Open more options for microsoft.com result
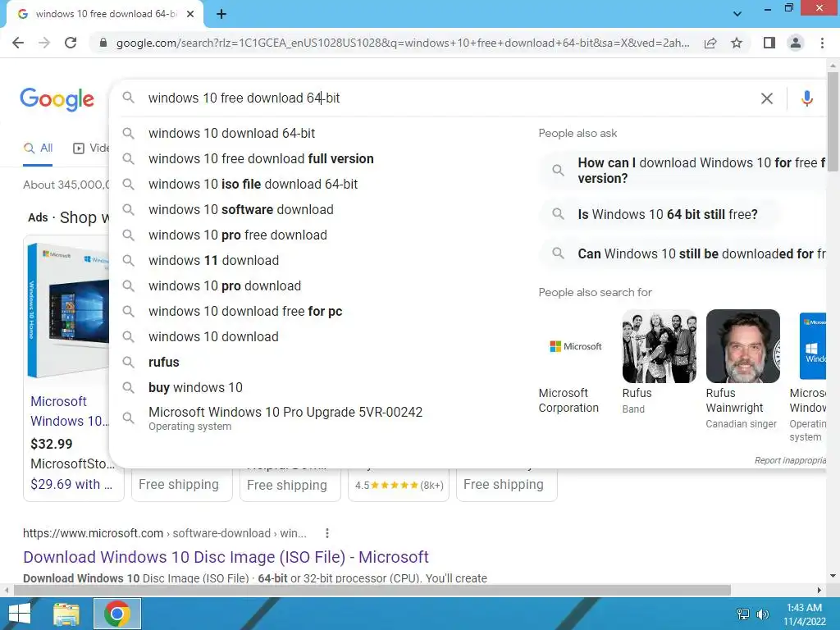Screen dimensions: 840x630 click(x=326, y=533)
